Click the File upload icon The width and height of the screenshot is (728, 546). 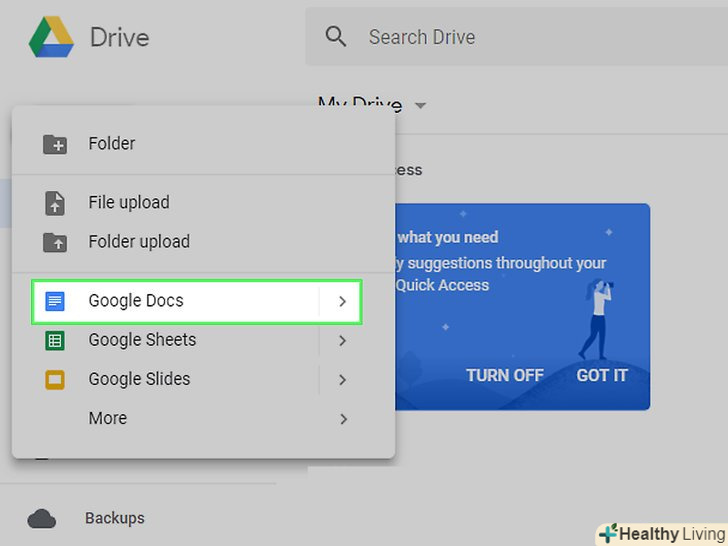[x=55, y=203]
